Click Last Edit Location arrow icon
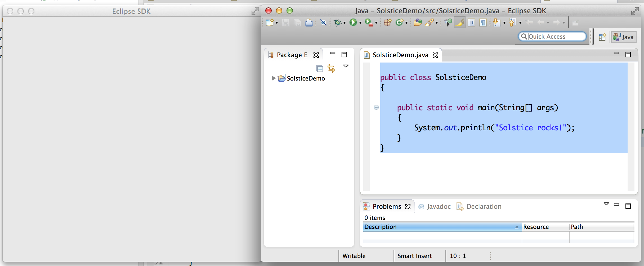Screen dimensions: 644x266 (529, 23)
